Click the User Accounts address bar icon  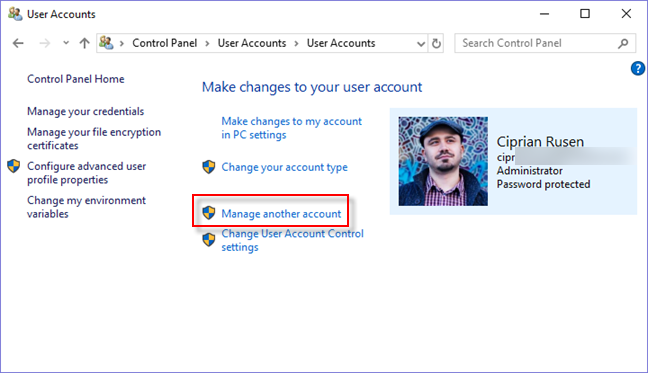(x=106, y=43)
